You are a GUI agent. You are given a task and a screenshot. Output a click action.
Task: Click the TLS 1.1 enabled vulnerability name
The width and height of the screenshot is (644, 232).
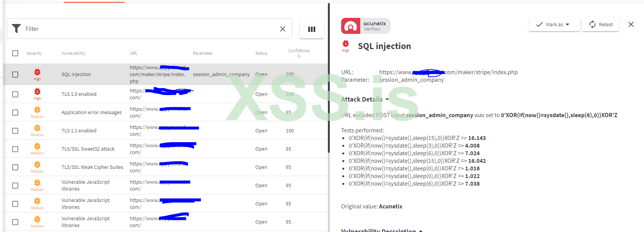click(x=79, y=130)
